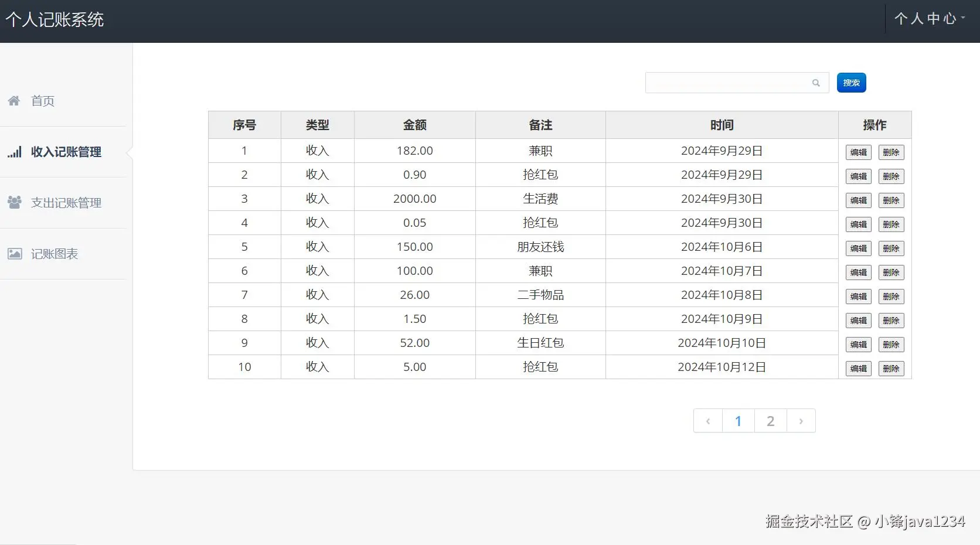Click the 时间 column header

point(722,125)
